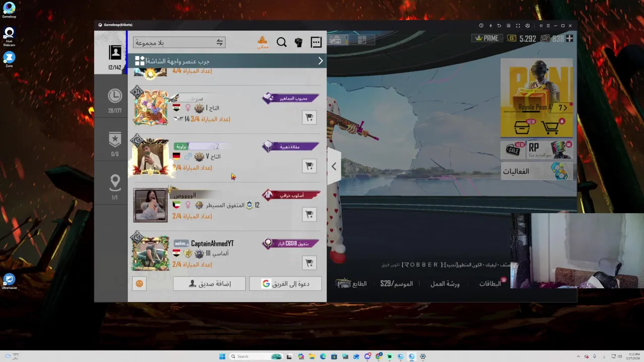Open the nearby location tab 1/1

[115, 187]
